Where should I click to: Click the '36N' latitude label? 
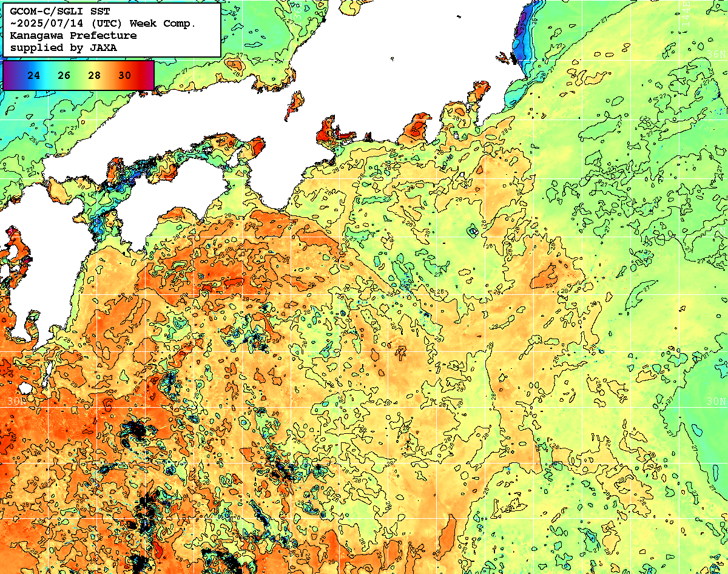(x=716, y=54)
